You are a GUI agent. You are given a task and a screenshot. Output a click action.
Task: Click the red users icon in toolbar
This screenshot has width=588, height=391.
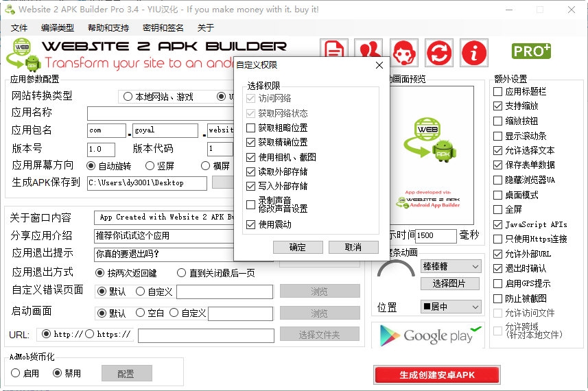pyautogui.click(x=368, y=49)
